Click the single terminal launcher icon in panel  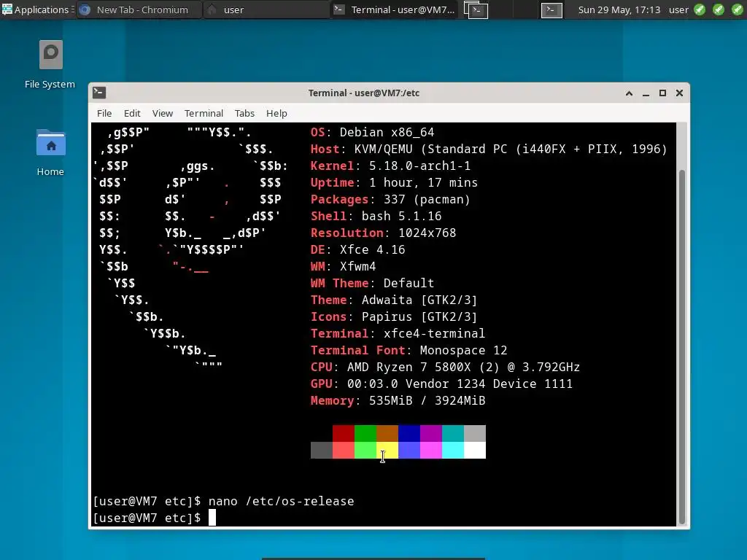[551, 9]
